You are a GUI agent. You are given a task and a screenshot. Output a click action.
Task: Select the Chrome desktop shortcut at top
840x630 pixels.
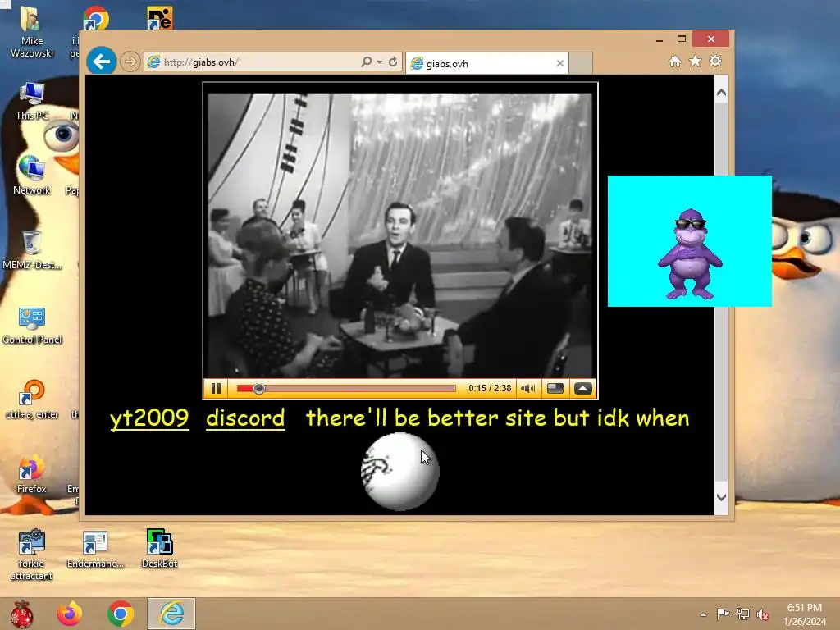coord(96,18)
